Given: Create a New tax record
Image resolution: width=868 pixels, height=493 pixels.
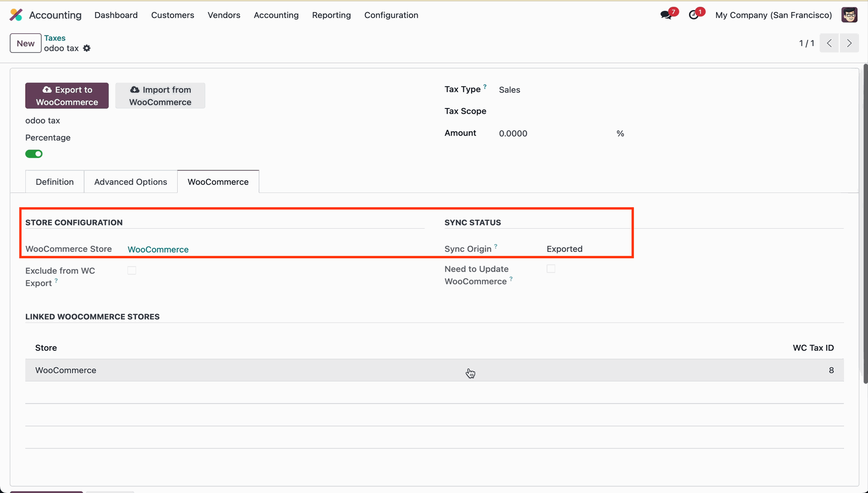Looking at the screenshot, I should pos(25,43).
